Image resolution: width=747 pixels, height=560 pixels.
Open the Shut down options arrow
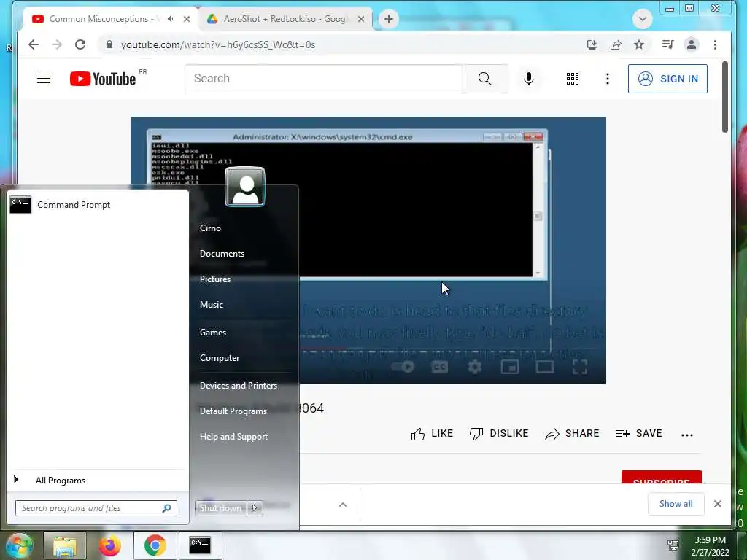[x=255, y=508]
